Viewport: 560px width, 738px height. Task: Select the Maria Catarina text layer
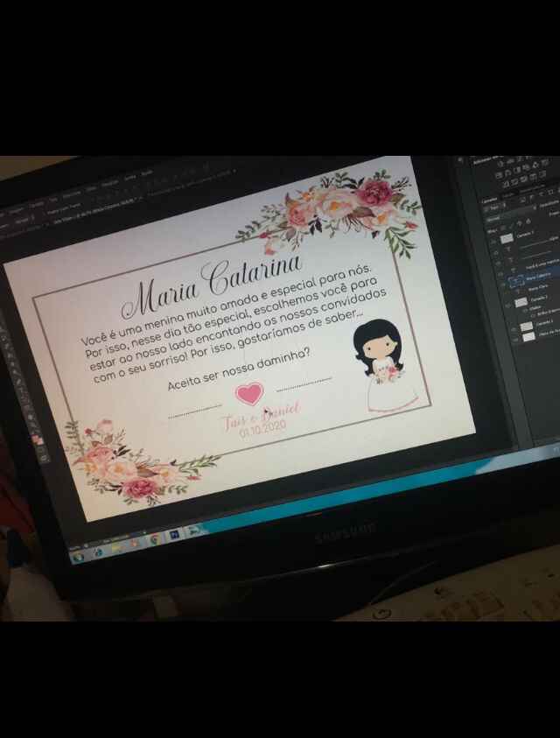538,278
